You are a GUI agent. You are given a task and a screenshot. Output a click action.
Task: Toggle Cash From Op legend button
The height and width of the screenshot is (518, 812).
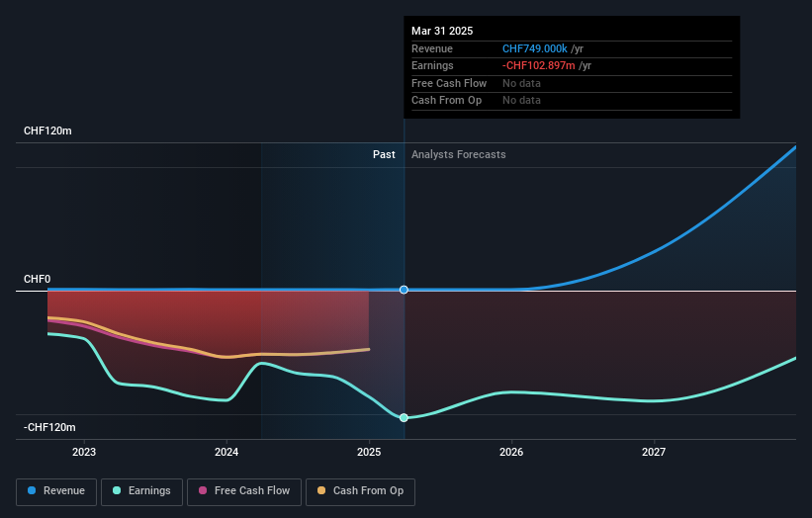(x=360, y=491)
